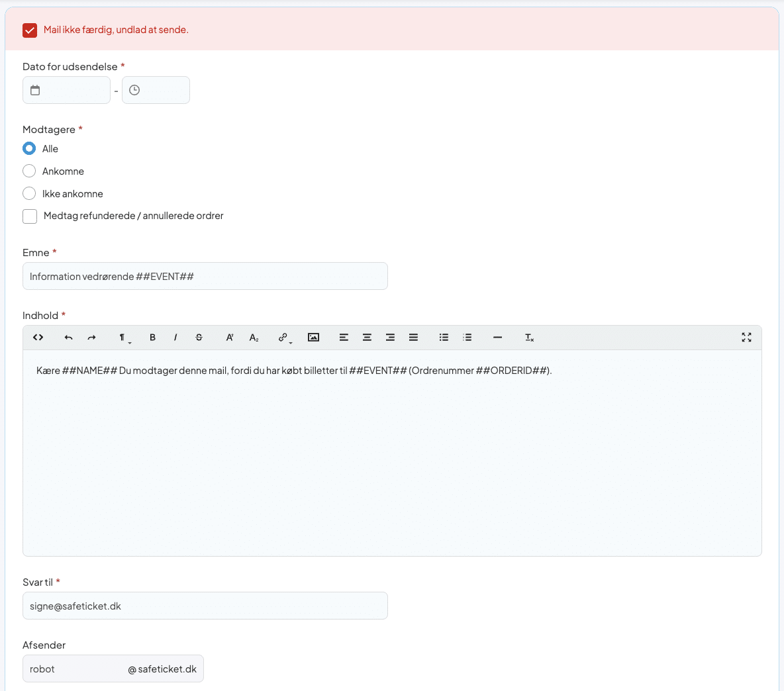Viewport: 784px width, 691px height.
Task: Center align the text
Action: click(x=367, y=338)
